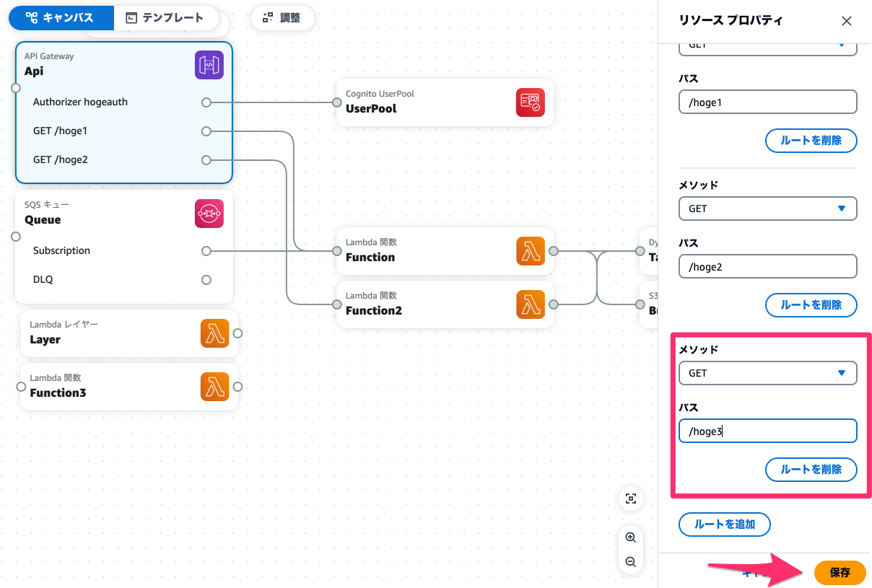Switch to the キャンバス tab
The image size is (872, 588).
point(61,18)
